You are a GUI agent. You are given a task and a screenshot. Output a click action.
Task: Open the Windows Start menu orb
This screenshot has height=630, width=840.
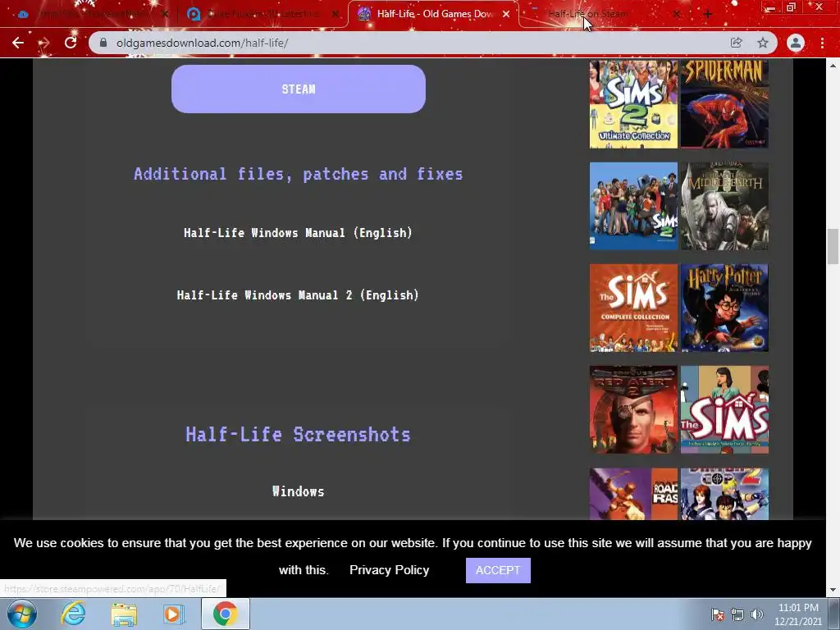[22, 614]
